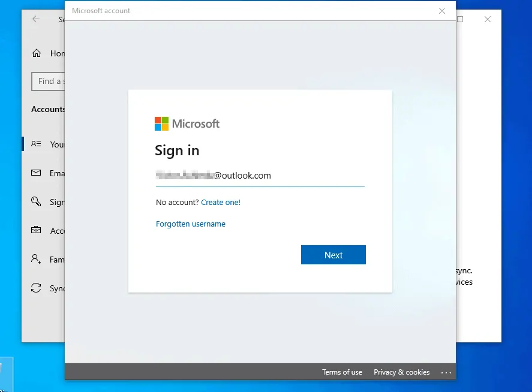The image size is (532, 392).
Task: Open the Create one! link
Action: 221,203
